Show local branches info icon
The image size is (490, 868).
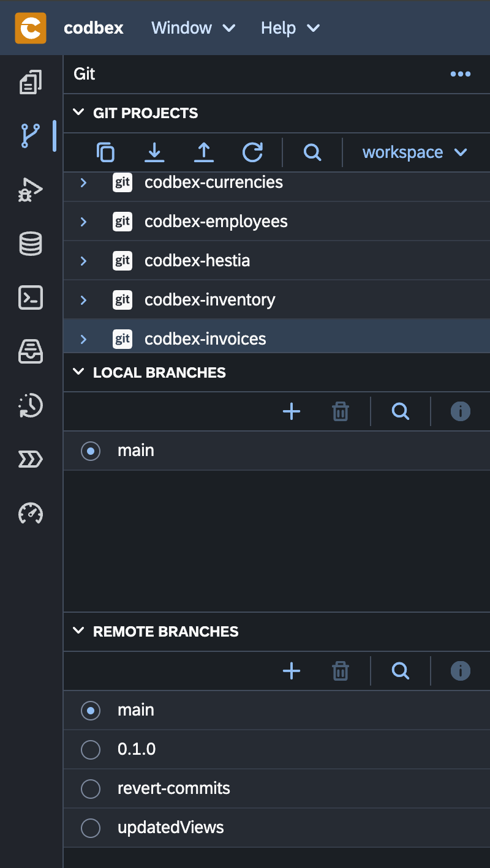pyautogui.click(x=461, y=411)
